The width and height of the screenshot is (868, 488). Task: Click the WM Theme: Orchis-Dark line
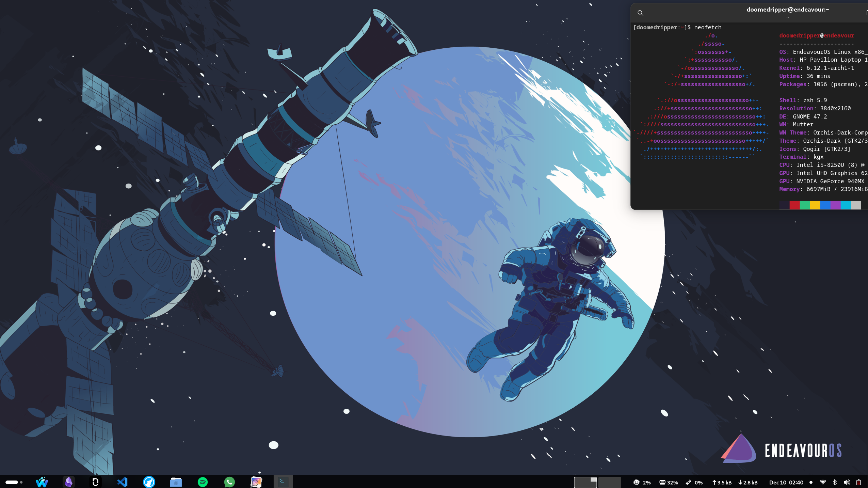tap(823, 132)
